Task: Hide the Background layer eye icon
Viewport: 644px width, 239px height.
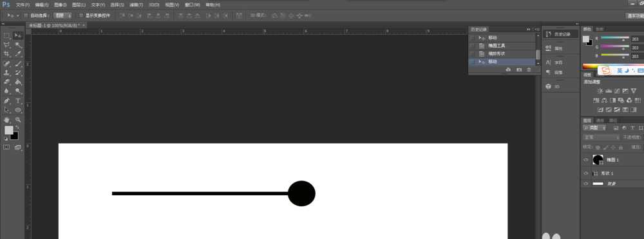Action: click(586, 184)
